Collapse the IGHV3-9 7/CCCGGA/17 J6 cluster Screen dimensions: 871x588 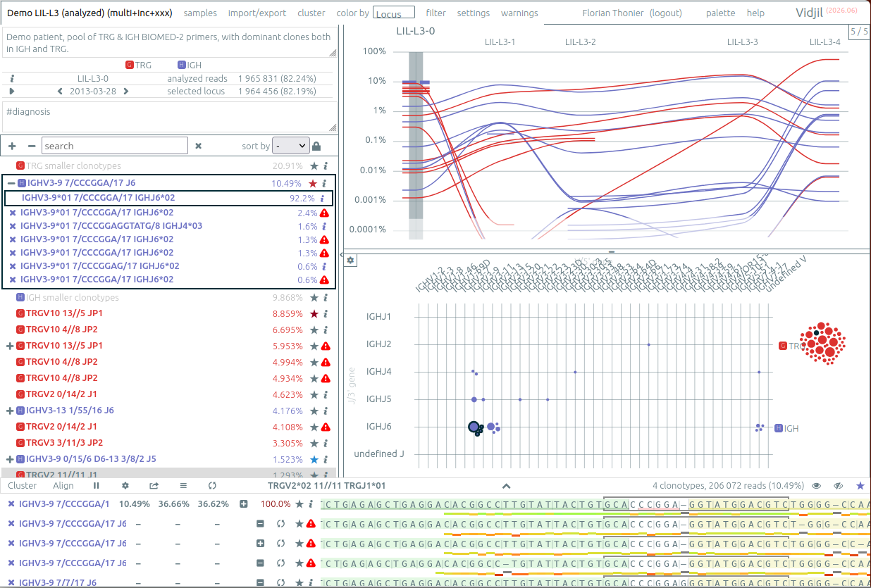11,183
